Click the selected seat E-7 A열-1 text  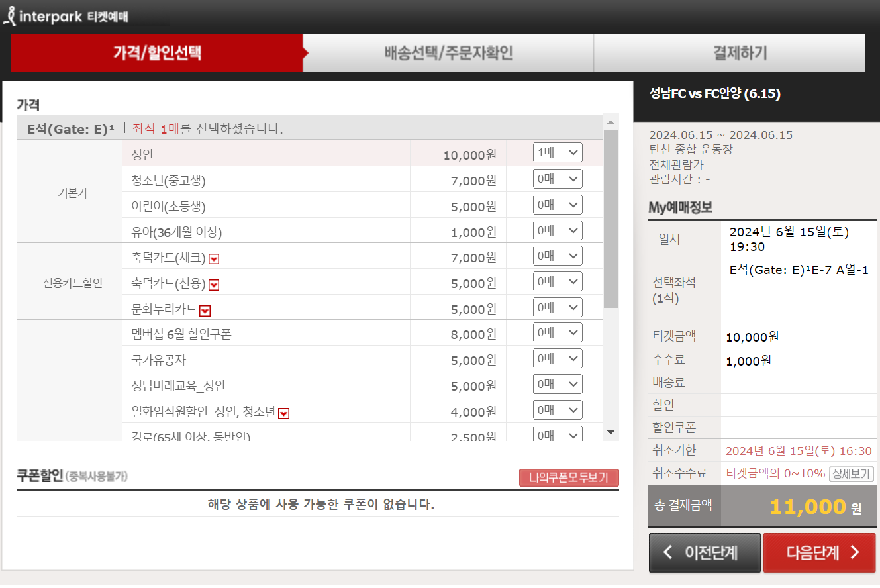pos(799,270)
